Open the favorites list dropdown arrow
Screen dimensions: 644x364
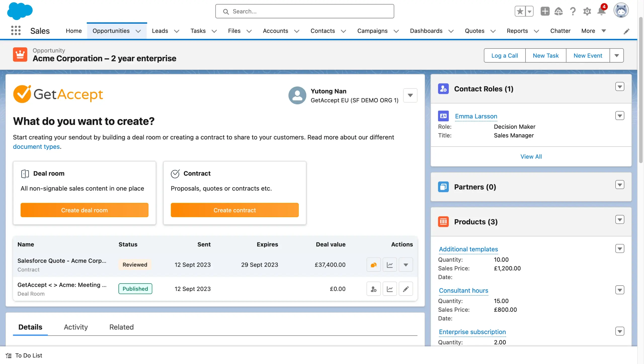[x=529, y=11]
